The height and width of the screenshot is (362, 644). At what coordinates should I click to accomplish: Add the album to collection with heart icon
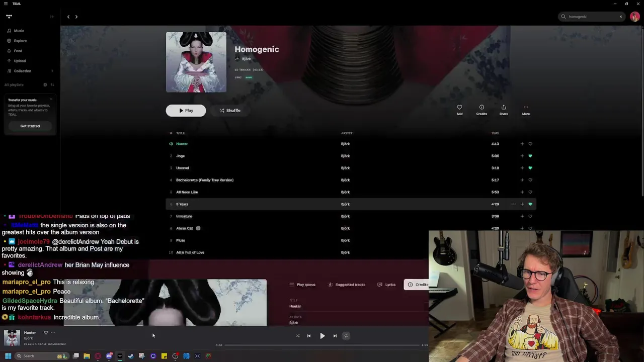459,110
